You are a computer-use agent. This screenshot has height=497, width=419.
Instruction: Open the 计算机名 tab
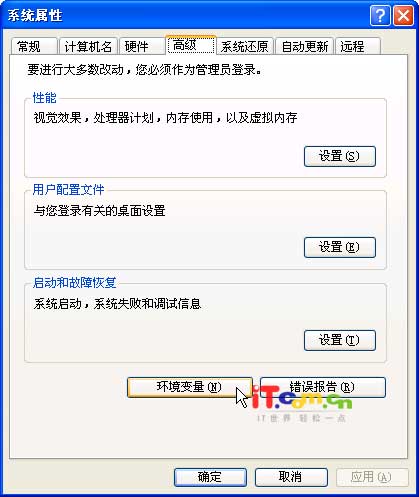(x=88, y=46)
